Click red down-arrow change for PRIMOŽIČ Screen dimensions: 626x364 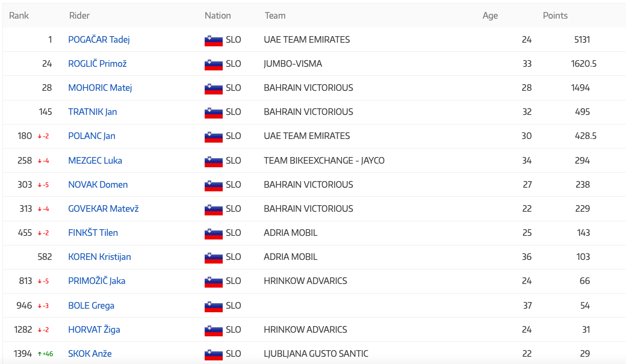(x=43, y=282)
